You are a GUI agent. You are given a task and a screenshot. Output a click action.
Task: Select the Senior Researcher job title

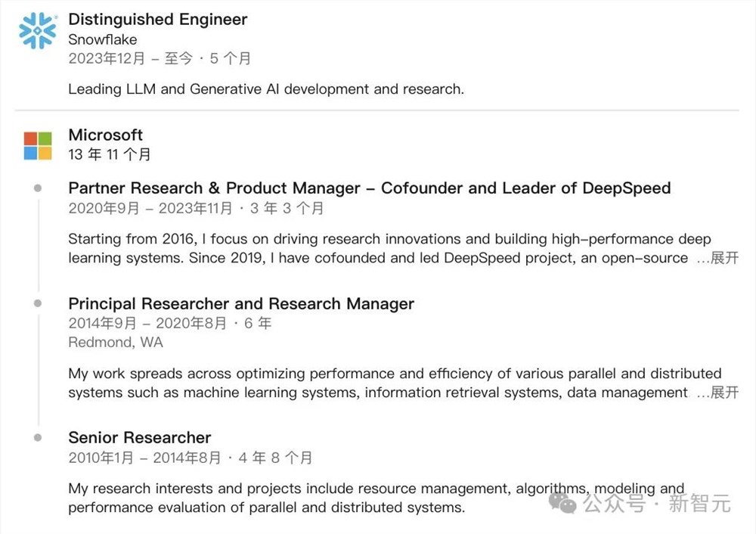coord(139,438)
